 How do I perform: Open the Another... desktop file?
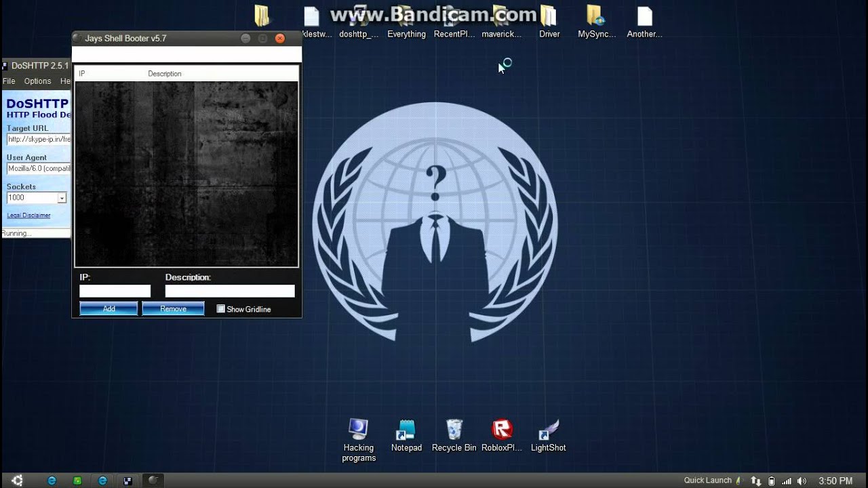644,22
